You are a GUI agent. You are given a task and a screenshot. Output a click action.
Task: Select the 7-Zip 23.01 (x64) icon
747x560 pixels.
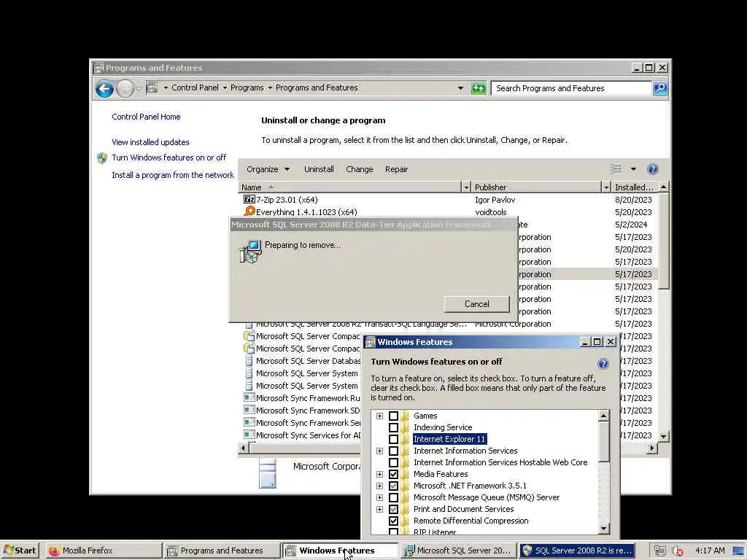[249, 200]
